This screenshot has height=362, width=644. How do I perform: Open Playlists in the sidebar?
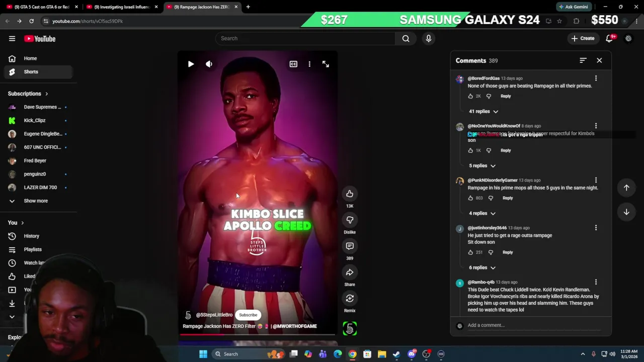coord(38,249)
